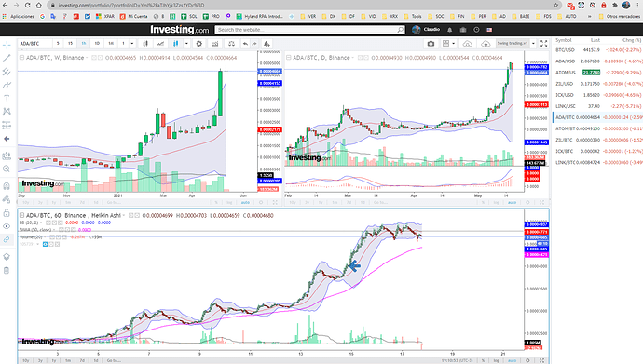
Task: Toggle percent scale on the bottom chart
Action: coord(483,360)
